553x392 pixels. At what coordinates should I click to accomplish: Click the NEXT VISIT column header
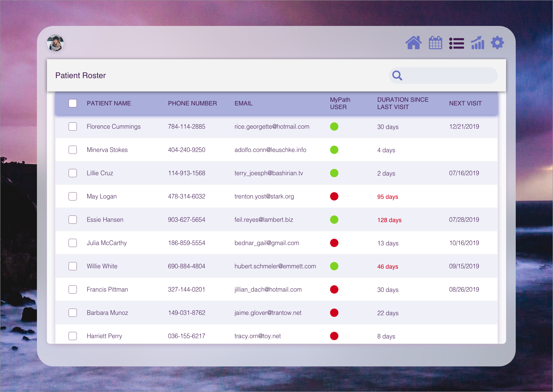(465, 103)
